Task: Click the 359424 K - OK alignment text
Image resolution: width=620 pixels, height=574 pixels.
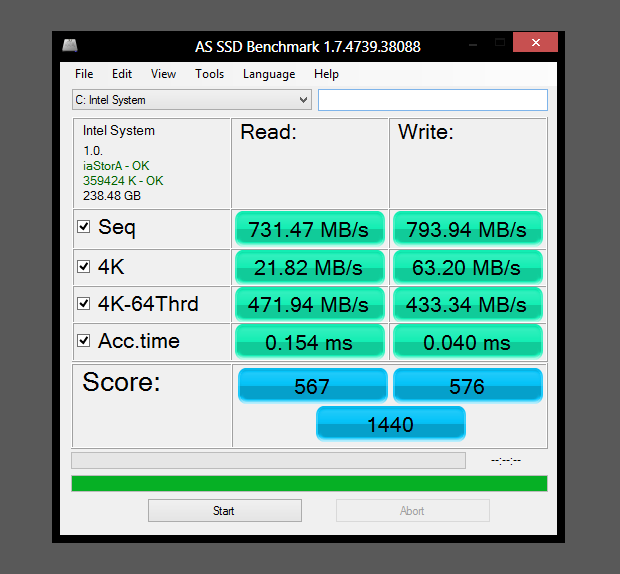Action: [x=123, y=181]
